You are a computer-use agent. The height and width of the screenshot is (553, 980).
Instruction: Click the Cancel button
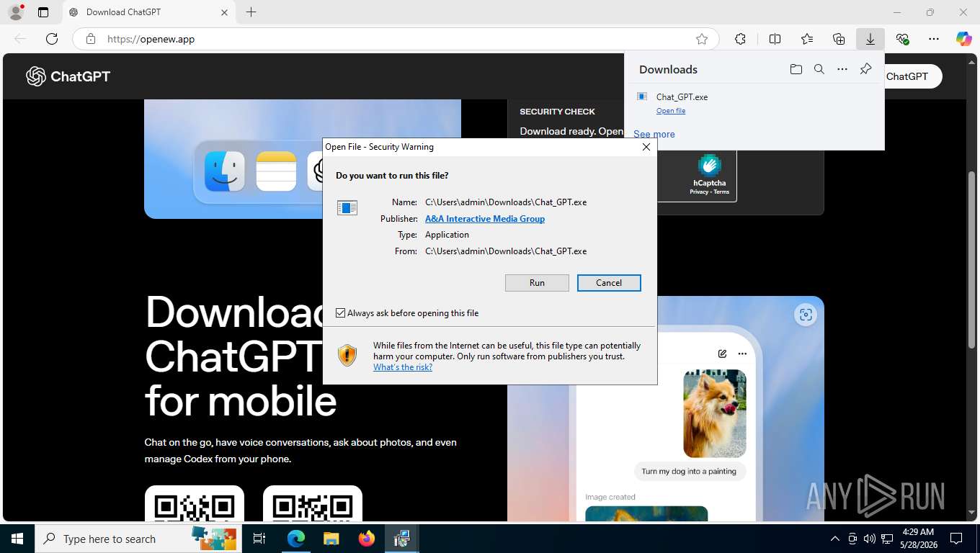(x=609, y=283)
